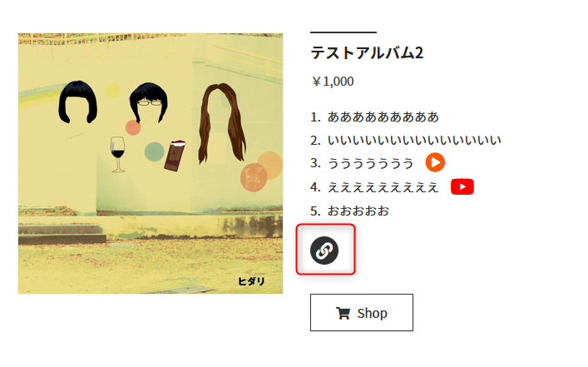The image size is (588, 367).
Task: Click the wine glass on the album cover
Action: click(118, 154)
